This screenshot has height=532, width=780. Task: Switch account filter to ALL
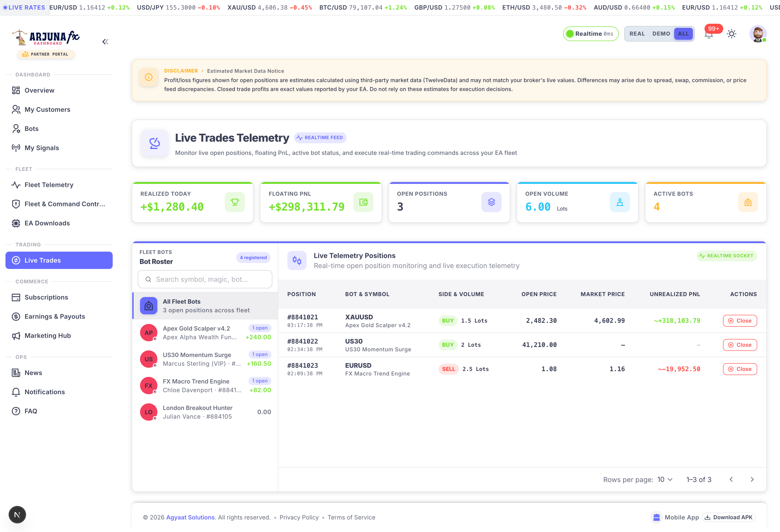pyautogui.click(x=683, y=34)
